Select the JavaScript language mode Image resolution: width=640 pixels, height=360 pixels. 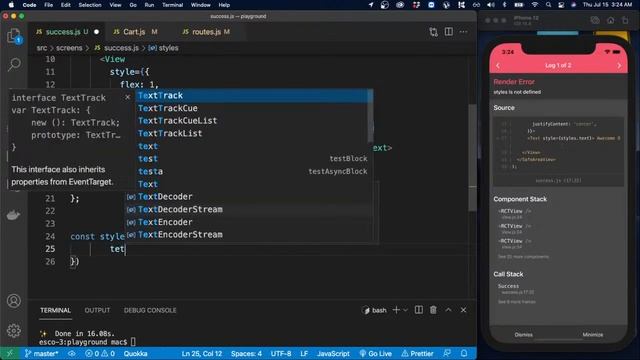click(333, 353)
